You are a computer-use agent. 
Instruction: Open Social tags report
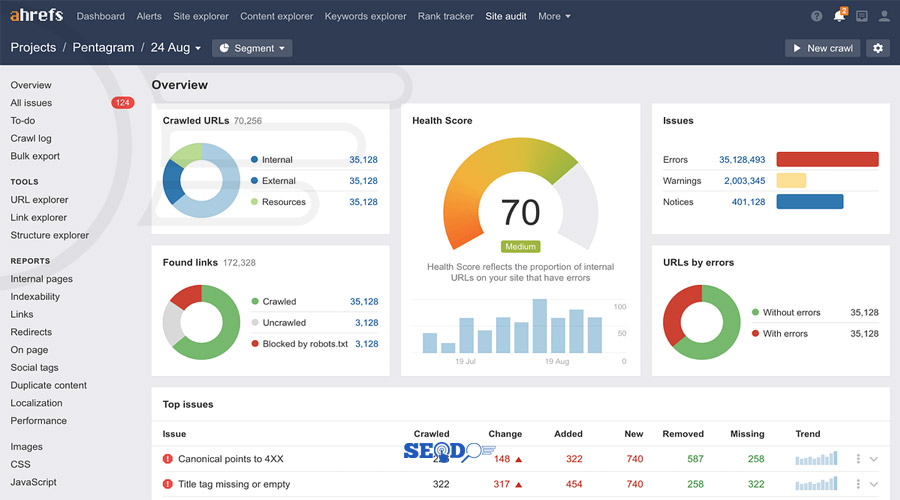pyautogui.click(x=34, y=368)
